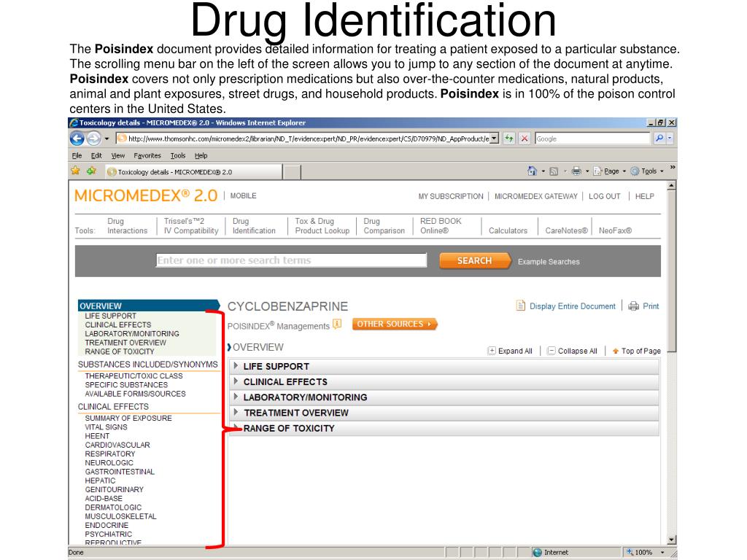This screenshot has width=747, height=560.
Task: Click the browser Forward arrow button
Action: click(x=93, y=139)
